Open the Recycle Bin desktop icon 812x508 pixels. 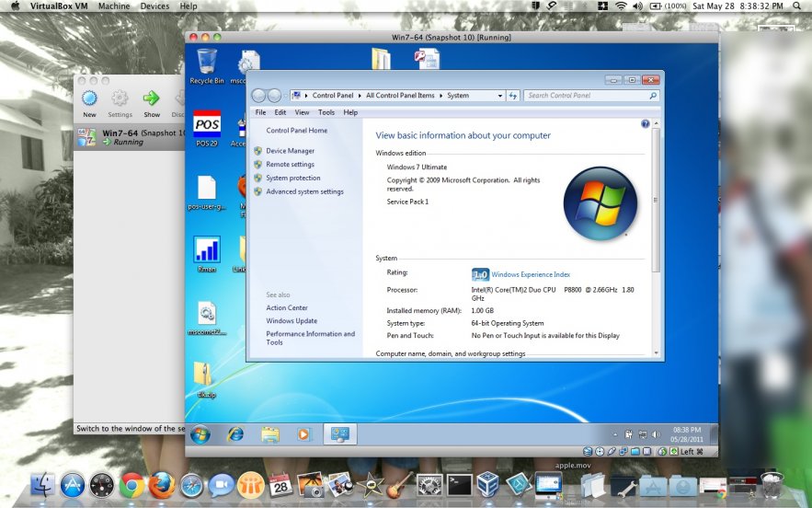(x=207, y=66)
